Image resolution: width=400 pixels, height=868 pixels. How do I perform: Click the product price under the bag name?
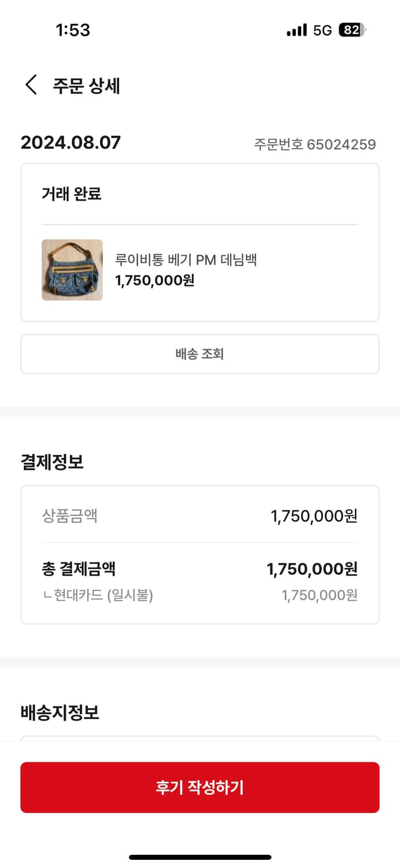(155, 281)
